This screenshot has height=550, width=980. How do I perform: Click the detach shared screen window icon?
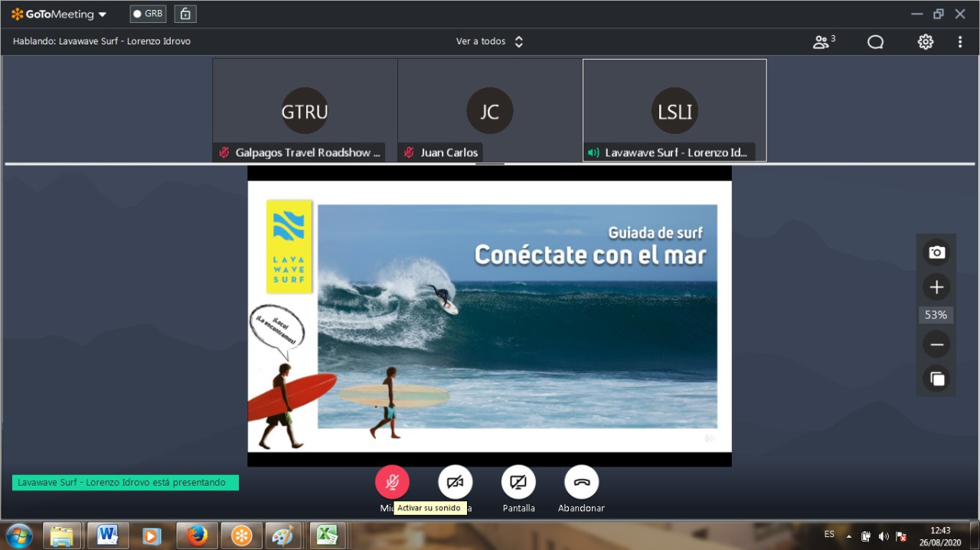coord(936,379)
